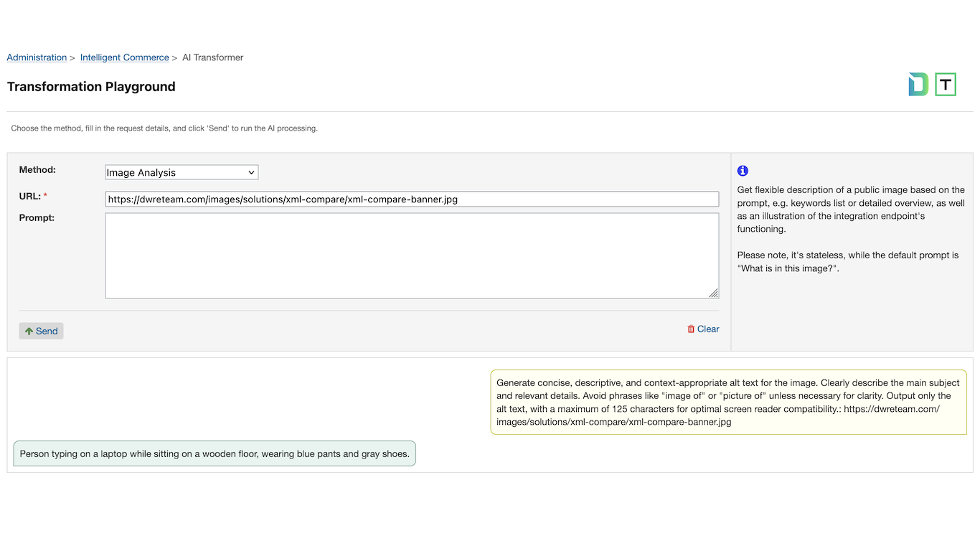Click the 'Prompt:' label
This screenshot has width=980, height=551.
coord(37,217)
